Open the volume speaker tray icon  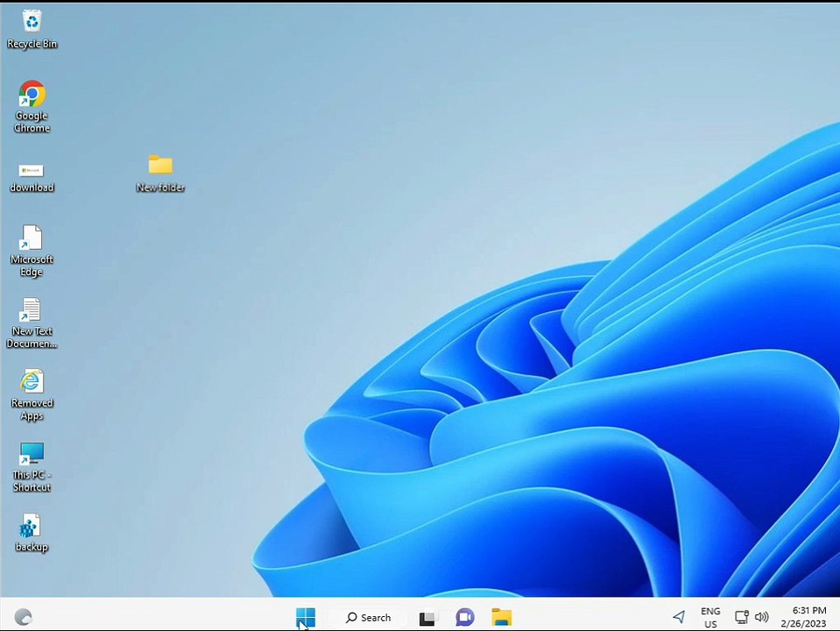pyautogui.click(x=761, y=617)
